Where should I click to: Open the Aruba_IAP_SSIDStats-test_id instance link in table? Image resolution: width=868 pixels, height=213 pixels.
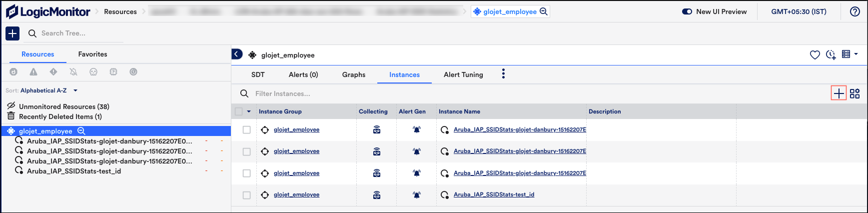494,195
